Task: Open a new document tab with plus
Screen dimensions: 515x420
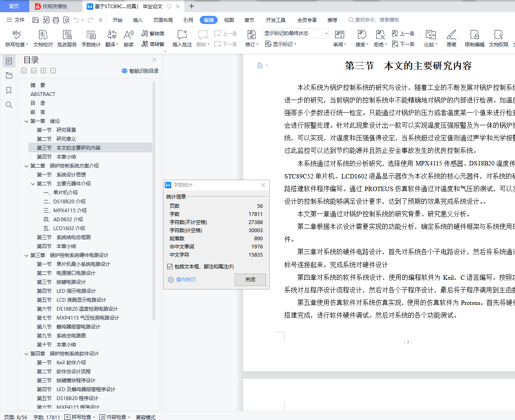Action: tap(192, 6)
